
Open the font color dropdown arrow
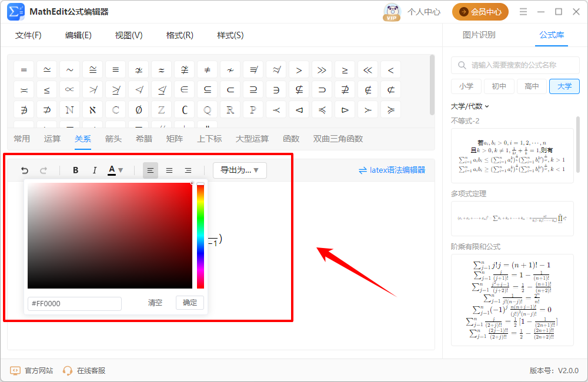tap(121, 170)
